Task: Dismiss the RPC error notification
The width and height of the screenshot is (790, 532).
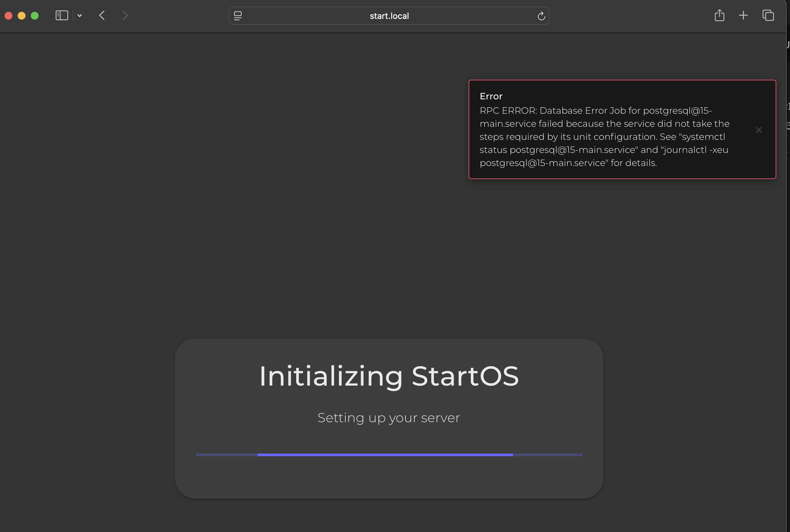Action: coord(759,130)
